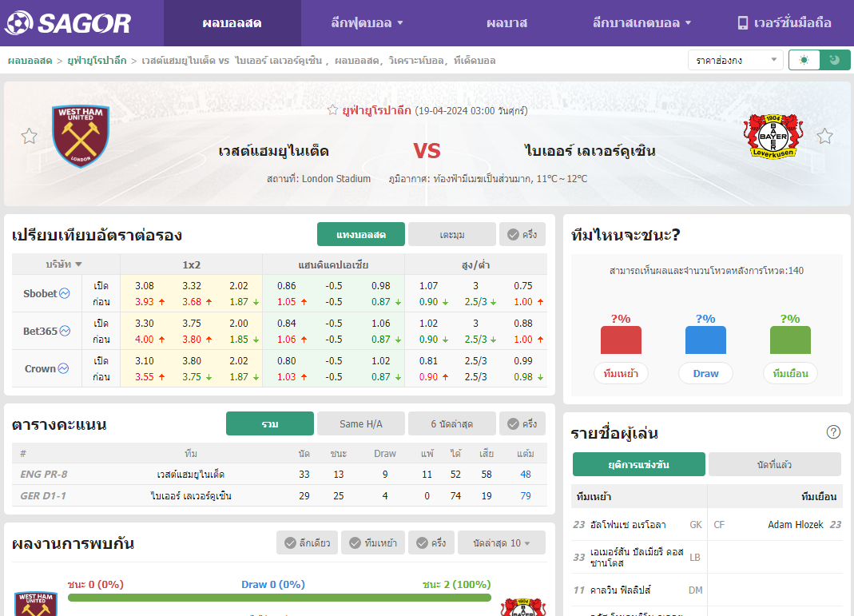Viewport: 854px width, 616px height.
Task: Select the Same H/A standings tab
Action: click(361, 423)
